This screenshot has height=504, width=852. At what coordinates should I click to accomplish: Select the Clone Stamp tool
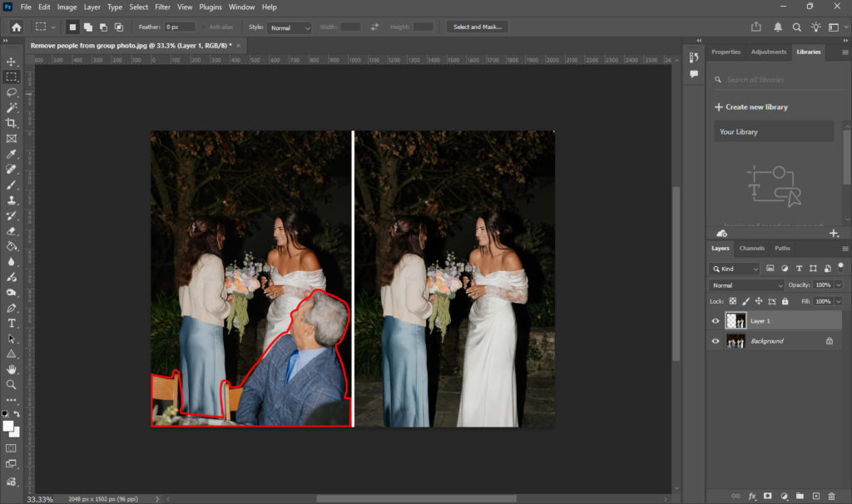coord(12,200)
